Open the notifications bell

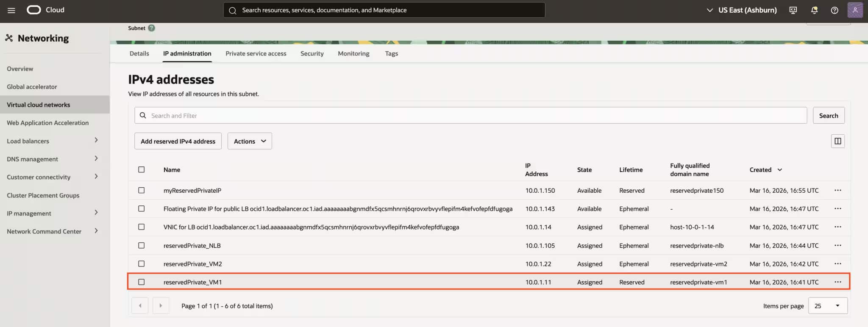pos(814,10)
